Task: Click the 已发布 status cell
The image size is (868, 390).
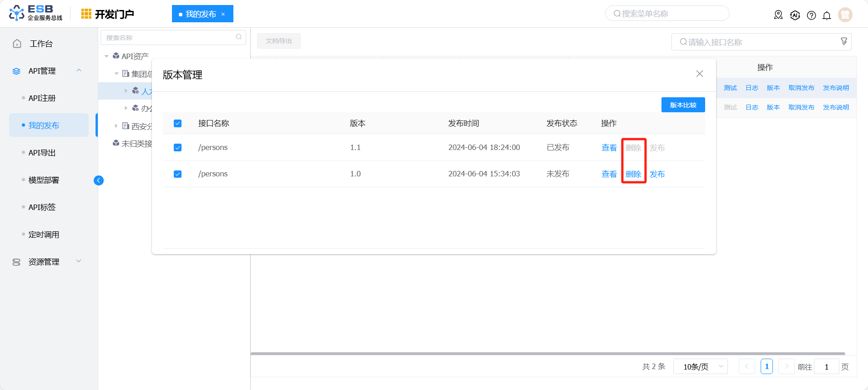Action: pos(558,147)
